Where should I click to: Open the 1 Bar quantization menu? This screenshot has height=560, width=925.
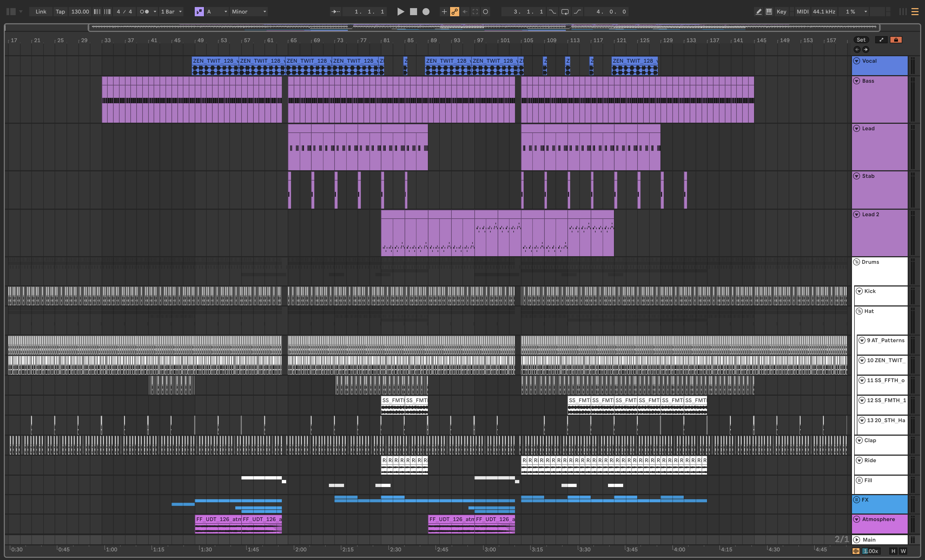(x=171, y=12)
